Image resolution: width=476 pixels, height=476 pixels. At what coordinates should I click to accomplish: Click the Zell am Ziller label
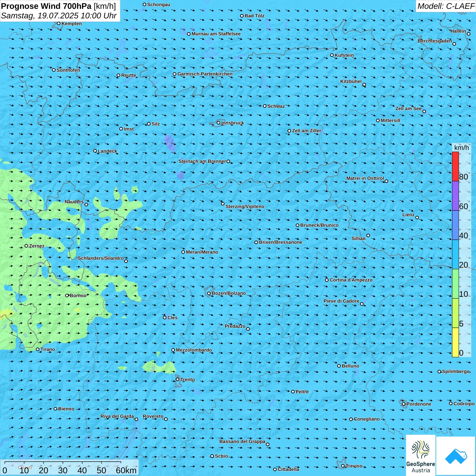[x=307, y=131]
